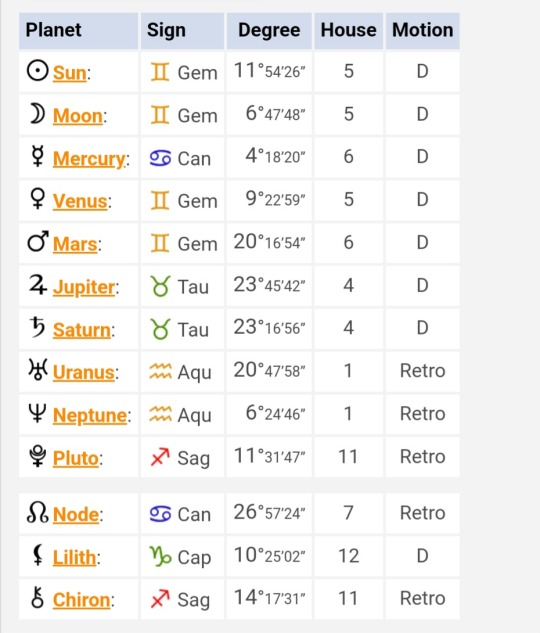
Task: Click the Degree column header
Action: (x=269, y=30)
